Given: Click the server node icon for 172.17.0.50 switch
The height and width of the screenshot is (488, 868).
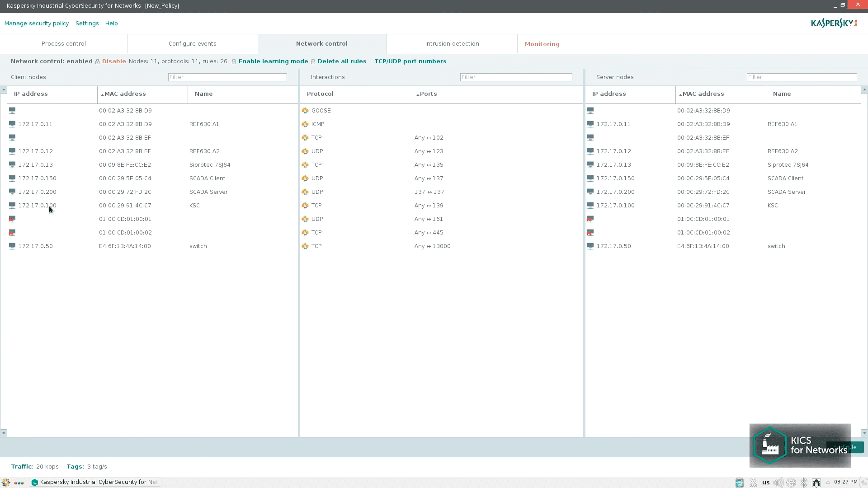Looking at the screenshot, I should point(590,246).
